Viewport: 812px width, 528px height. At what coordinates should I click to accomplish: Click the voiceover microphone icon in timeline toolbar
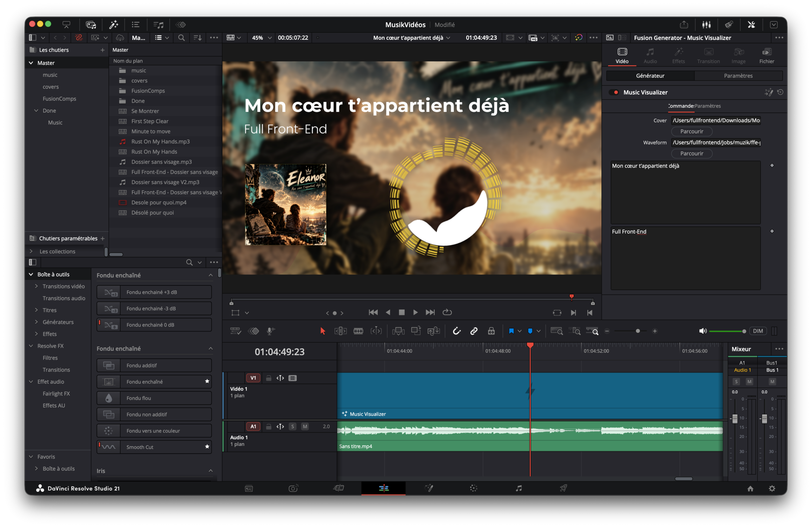click(271, 331)
